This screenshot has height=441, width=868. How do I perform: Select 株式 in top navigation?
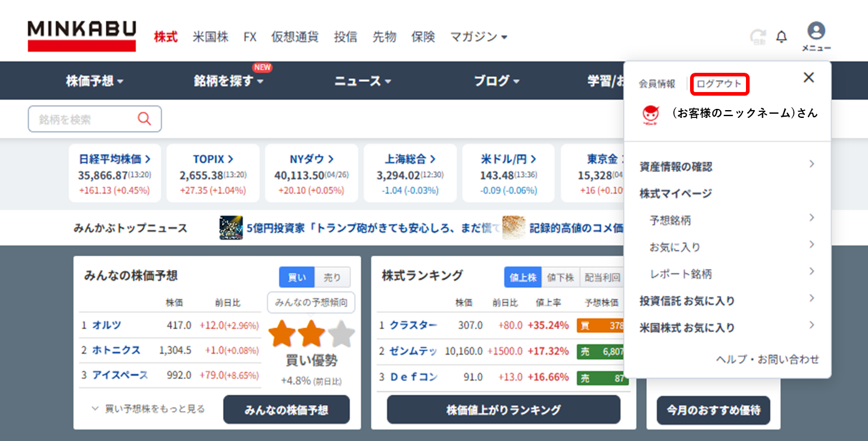click(166, 37)
